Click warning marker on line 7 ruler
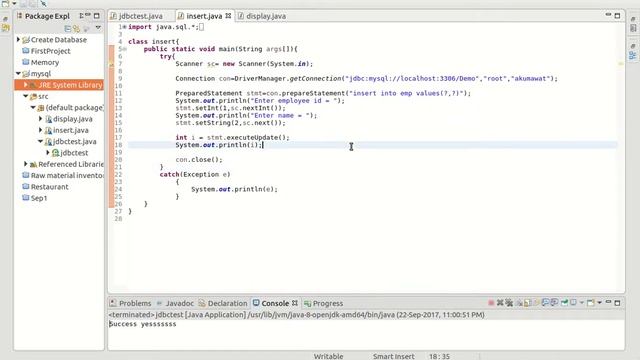This screenshot has width=640, height=360. (x=111, y=64)
